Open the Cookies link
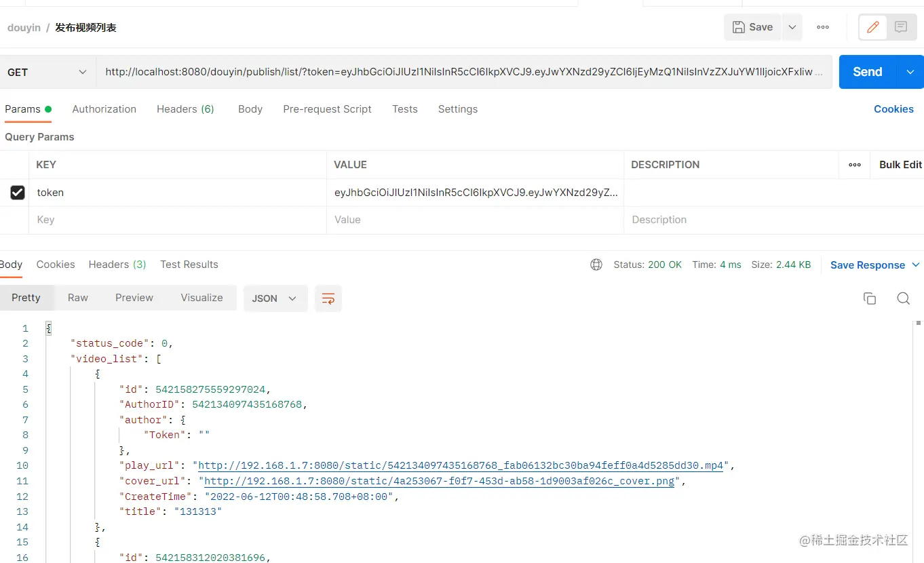The width and height of the screenshot is (924, 563). click(x=893, y=109)
